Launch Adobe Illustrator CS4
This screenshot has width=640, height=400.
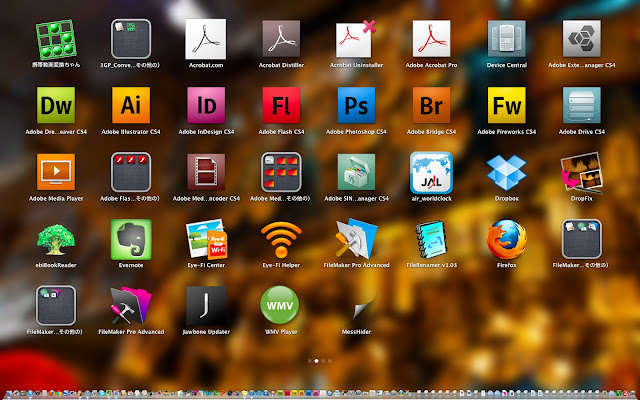pyautogui.click(x=131, y=105)
